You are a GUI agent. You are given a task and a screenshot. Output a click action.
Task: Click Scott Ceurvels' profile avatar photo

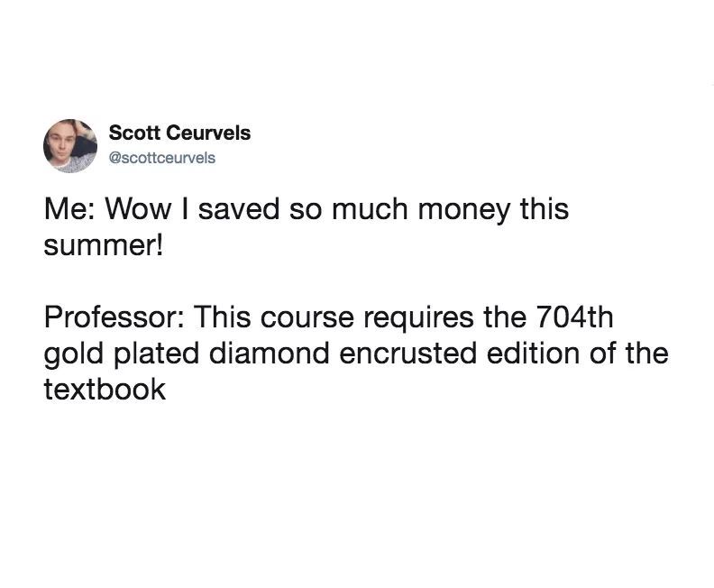click(71, 144)
